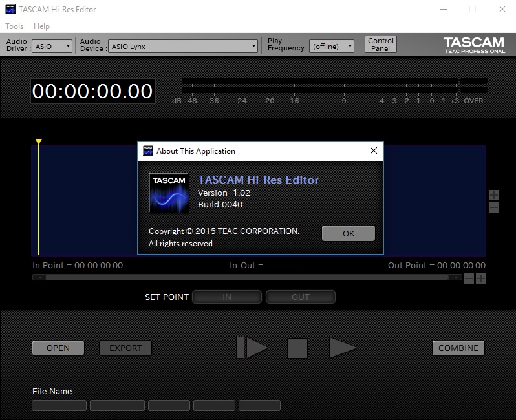Image resolution: width=516 pixels, height=420 pixels.
Task: Click the TASCAM wave logo in About dialog
Action: (x=169, y=193)
